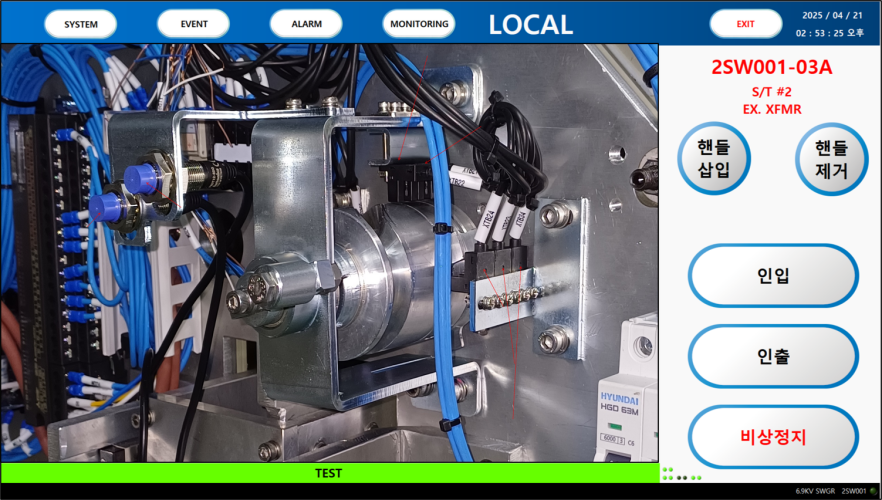Switch to the ALARM screen
Screen dimensions: 882x500
(306, 24)
